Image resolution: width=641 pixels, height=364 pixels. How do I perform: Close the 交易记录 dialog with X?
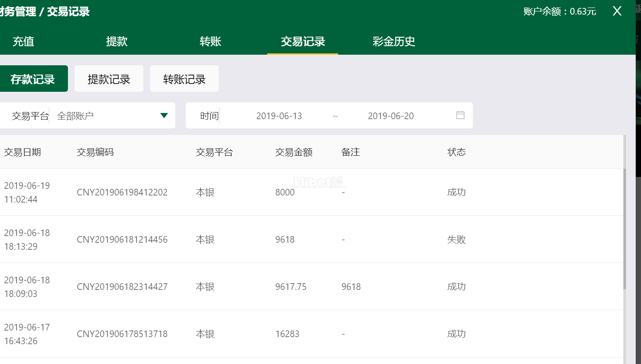click(617, 11)
